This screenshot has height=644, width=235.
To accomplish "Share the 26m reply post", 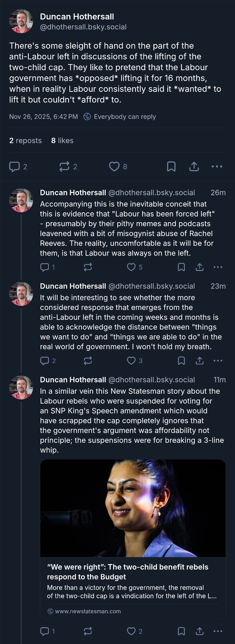I will click(x=200, y=267).
